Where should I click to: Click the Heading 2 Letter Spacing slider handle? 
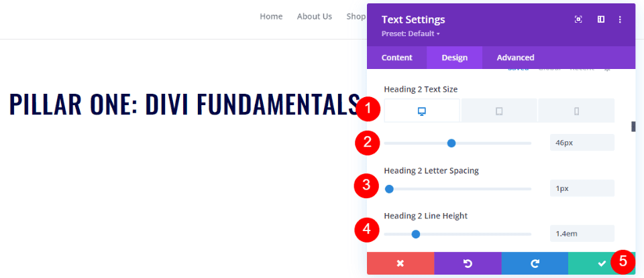point(389,189)
